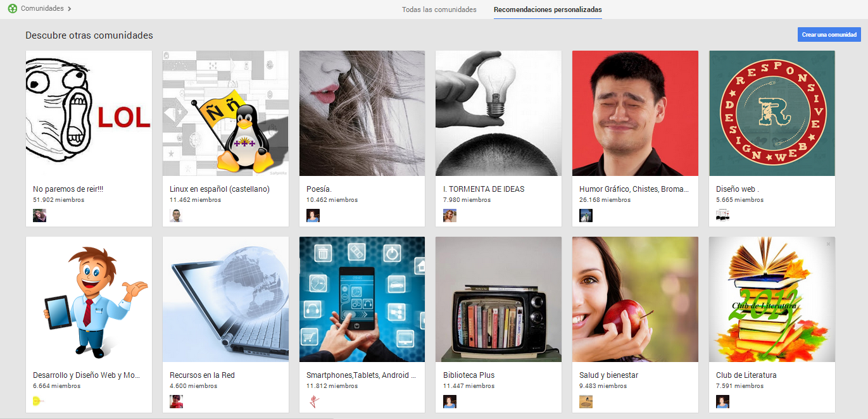Expand the Comunidades breadcrumb chevron
The width and height of the screenshot is (868, 419).
coord(69,9)
